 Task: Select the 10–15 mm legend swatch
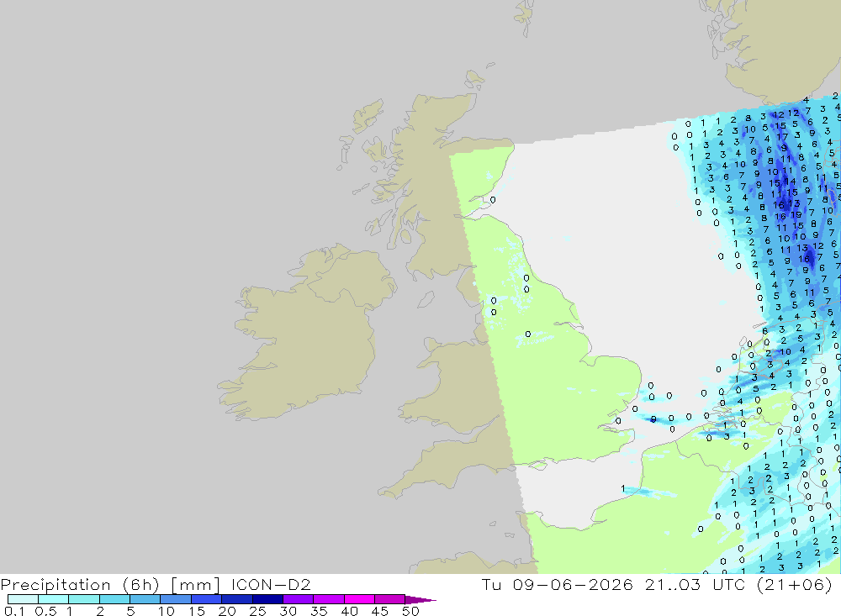(x=176, y=599)
